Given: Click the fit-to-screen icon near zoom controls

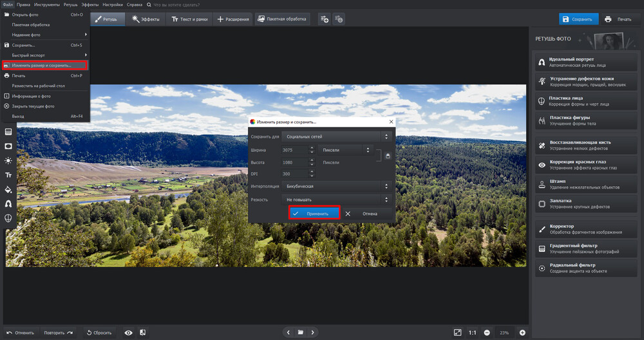Looking at the screenshot, I should click(457, 332).
